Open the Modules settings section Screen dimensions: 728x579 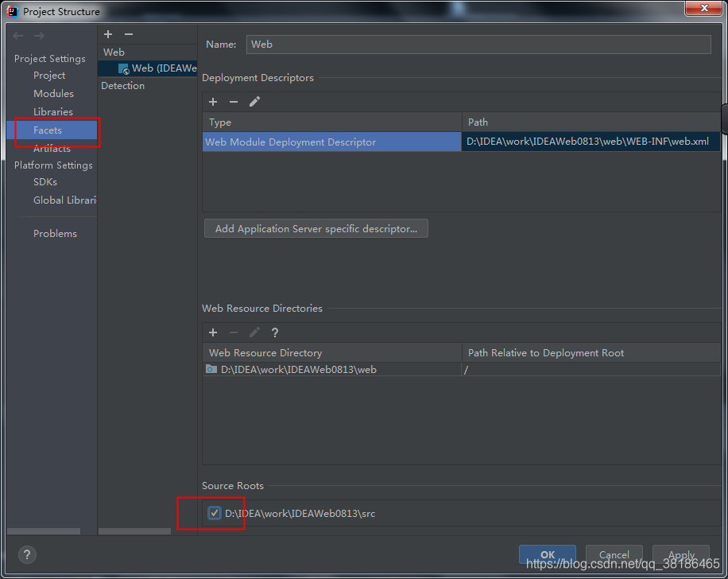pos(53,93)
